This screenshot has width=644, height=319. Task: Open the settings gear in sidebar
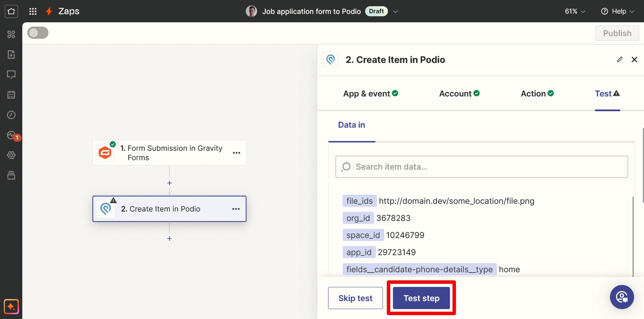tap(11, 155)
